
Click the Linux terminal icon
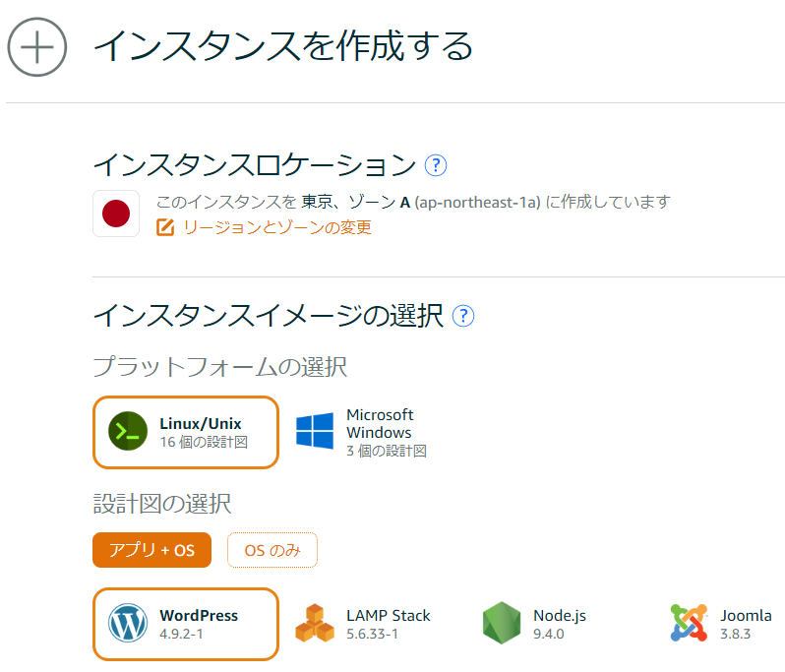point(128,431)
